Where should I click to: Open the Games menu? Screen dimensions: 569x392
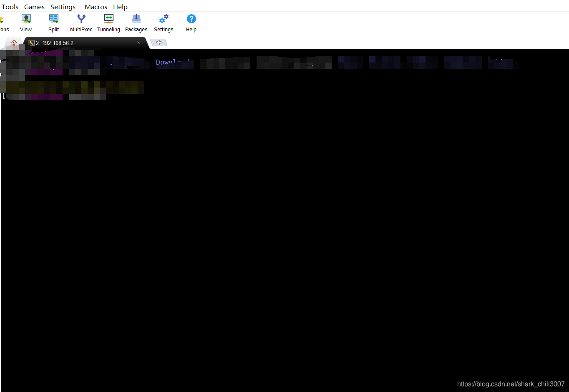[x=34, y=7]
